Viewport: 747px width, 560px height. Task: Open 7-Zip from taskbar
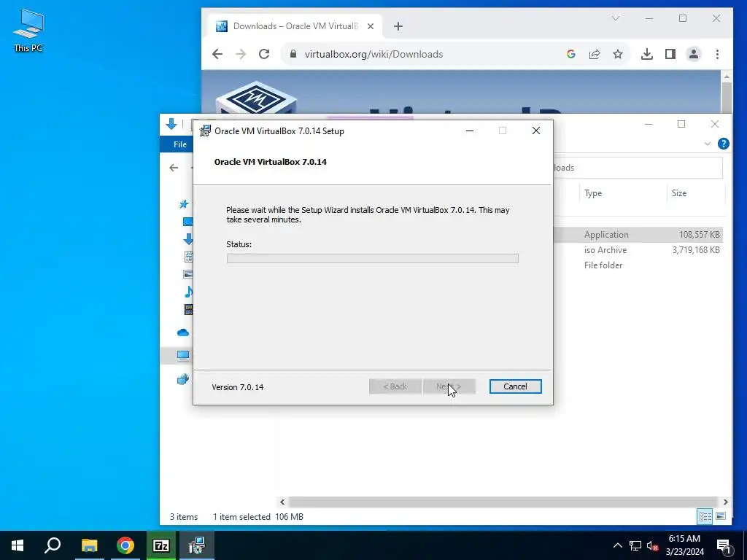click(x=161, y=545)
